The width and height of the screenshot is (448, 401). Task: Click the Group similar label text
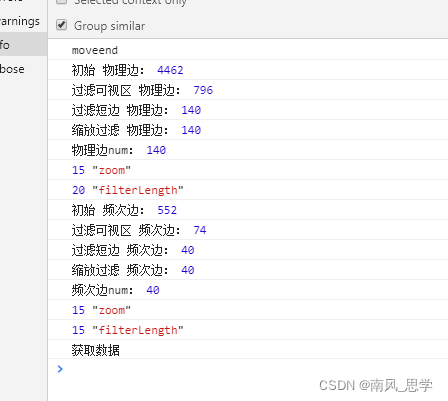click(x=109, y=26)
